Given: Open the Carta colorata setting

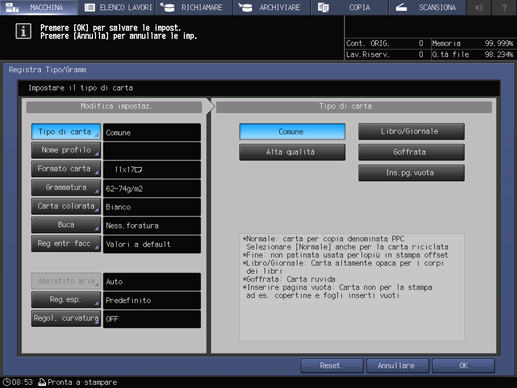Looking at the screenshot, I should pos(66,206).
